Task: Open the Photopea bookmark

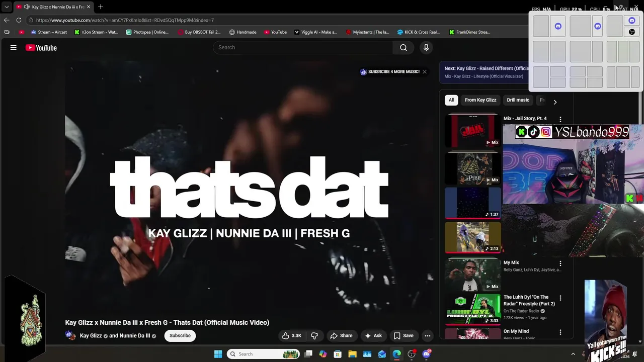Action: pos(147,32)
